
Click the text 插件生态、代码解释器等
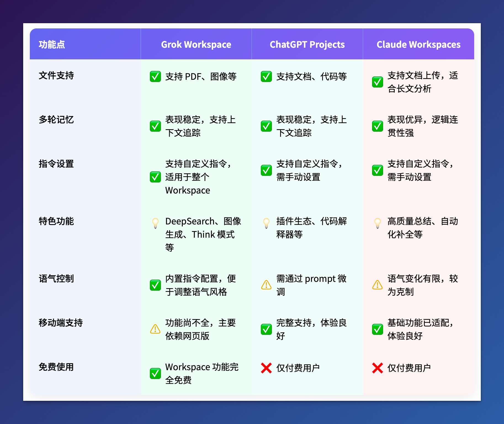pyautogui.click(x=312, y=228)
